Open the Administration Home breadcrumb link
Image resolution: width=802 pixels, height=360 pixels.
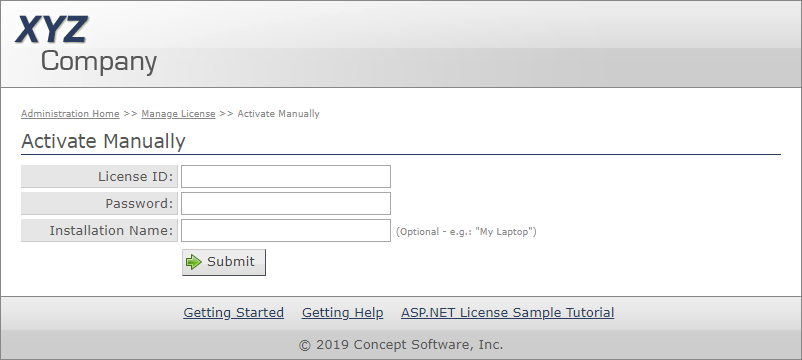(70, 114)
